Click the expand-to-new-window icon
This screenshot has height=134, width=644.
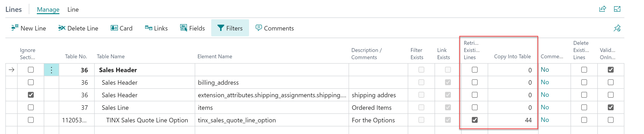(617, 9)
